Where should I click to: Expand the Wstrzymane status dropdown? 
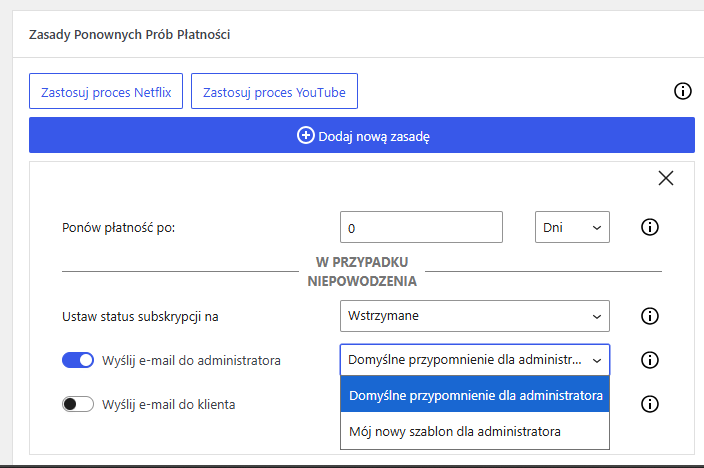475,316
